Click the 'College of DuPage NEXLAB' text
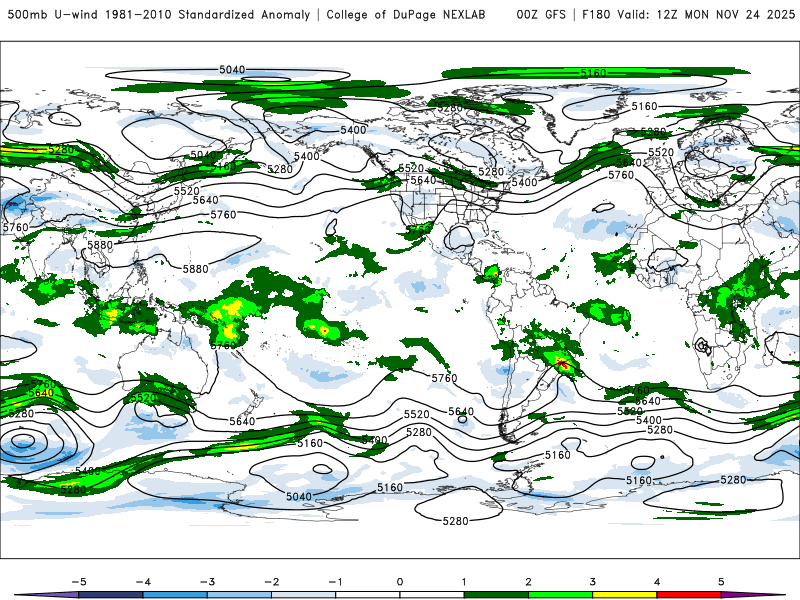 click(x=406, y=15)
